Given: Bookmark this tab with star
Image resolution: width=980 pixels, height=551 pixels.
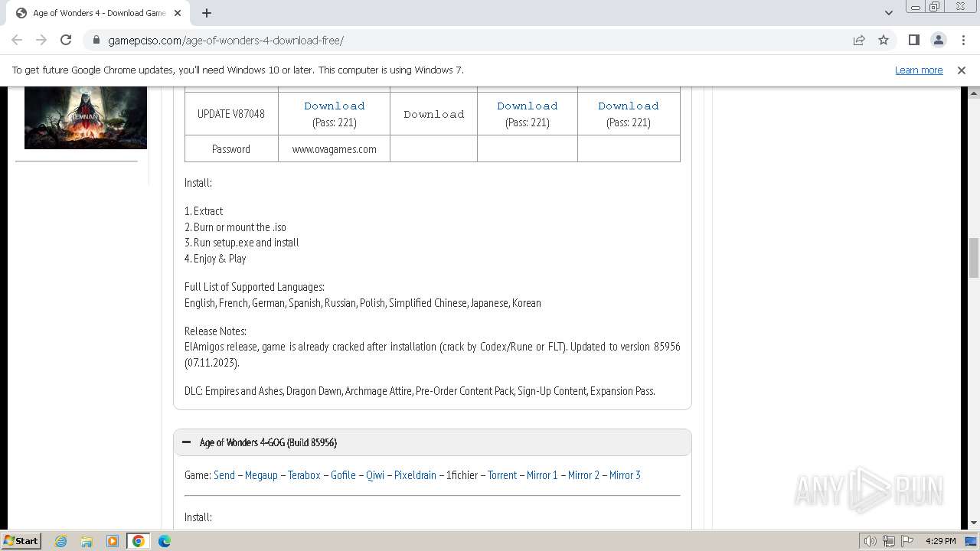Looking at the screenshot, I should coord(884,40).
